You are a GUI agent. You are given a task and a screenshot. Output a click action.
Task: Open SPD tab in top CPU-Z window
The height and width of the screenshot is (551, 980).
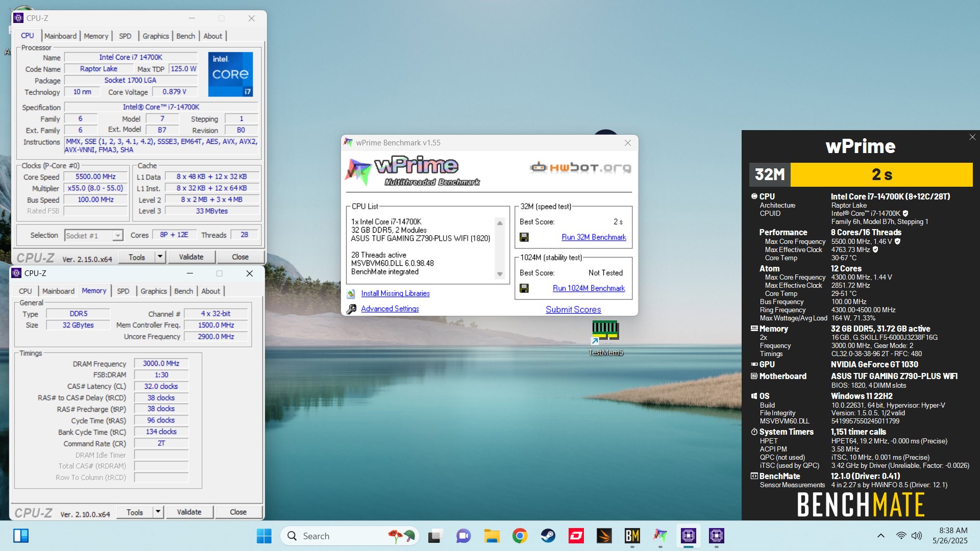[125, 36]
